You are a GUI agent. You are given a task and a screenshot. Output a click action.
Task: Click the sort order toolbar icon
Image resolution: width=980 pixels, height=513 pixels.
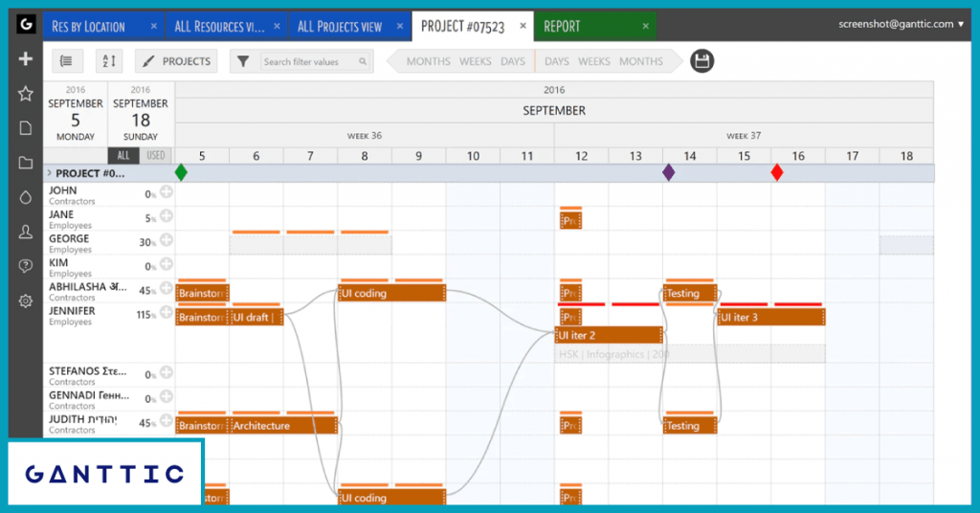(109, 61)
